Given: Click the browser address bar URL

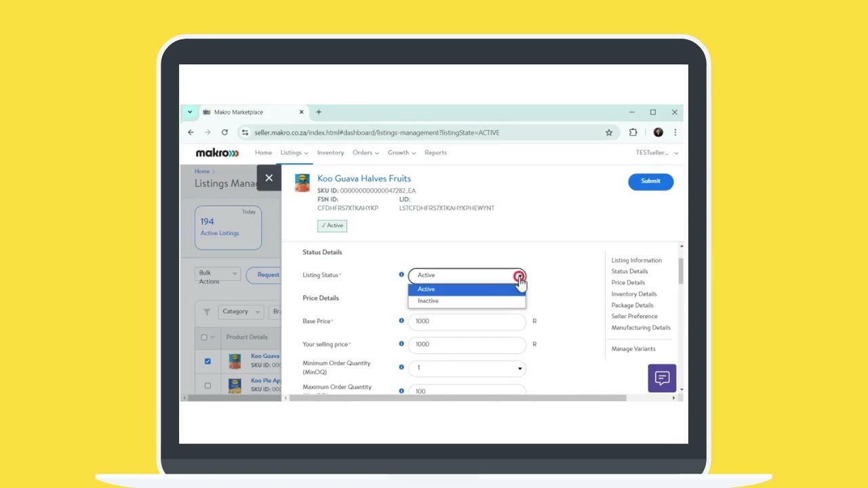Looking at the screenshot, I should 376,132.
